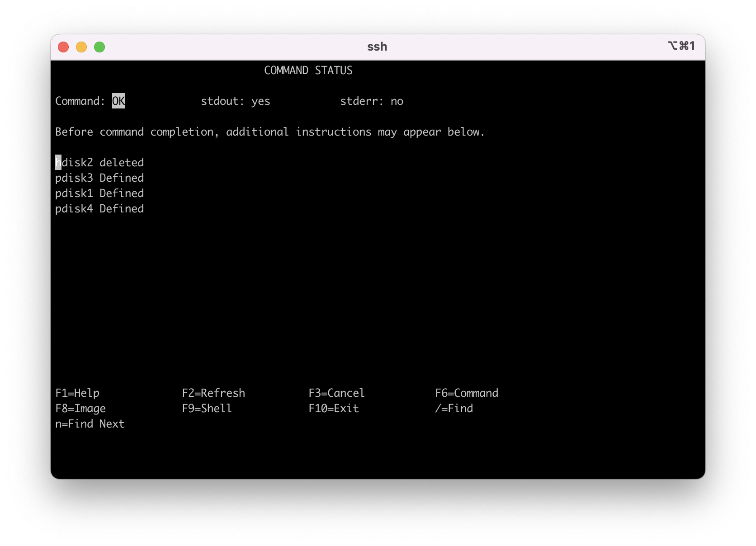
Task: Click the red close window button
Action: tap(63, 47)
